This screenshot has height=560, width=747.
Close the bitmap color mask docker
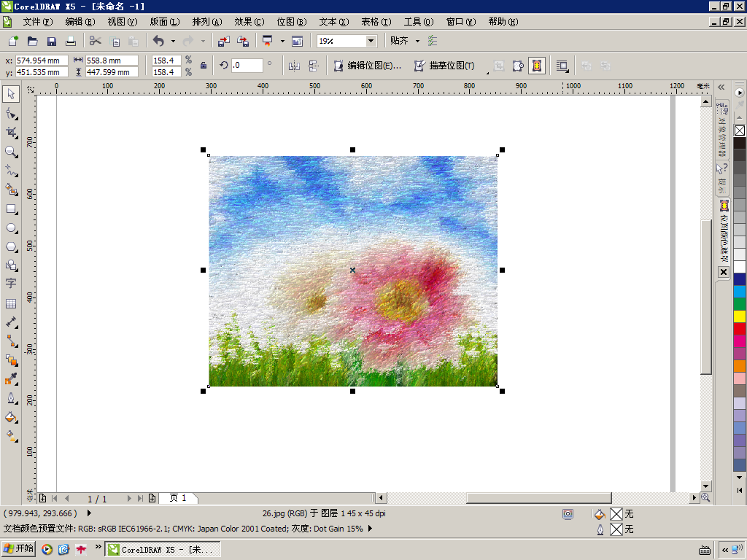724,272
